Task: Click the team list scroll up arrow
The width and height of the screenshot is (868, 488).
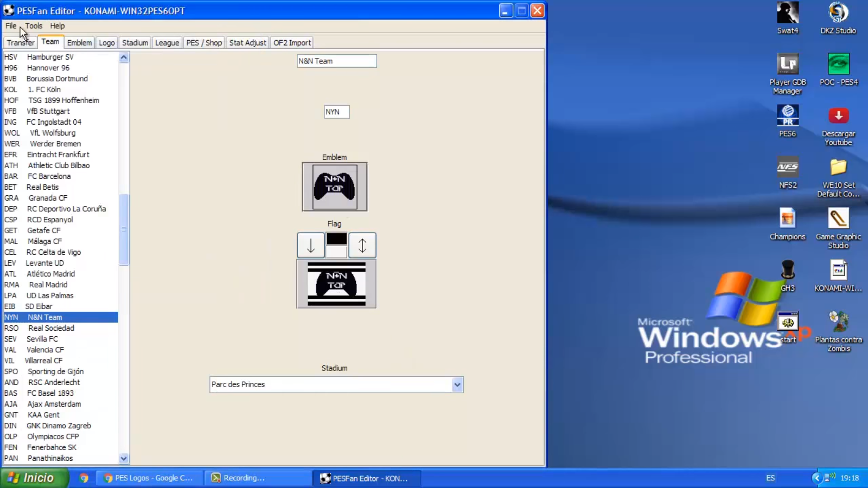Action: [x=124, y=57]
